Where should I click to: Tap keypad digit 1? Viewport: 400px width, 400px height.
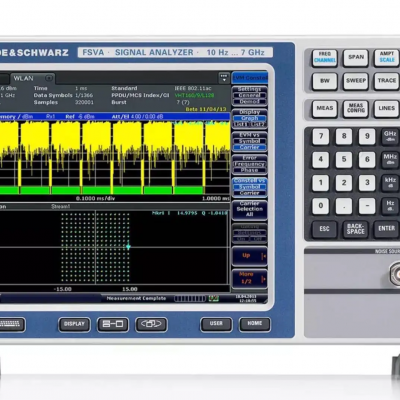pos(321,183)
